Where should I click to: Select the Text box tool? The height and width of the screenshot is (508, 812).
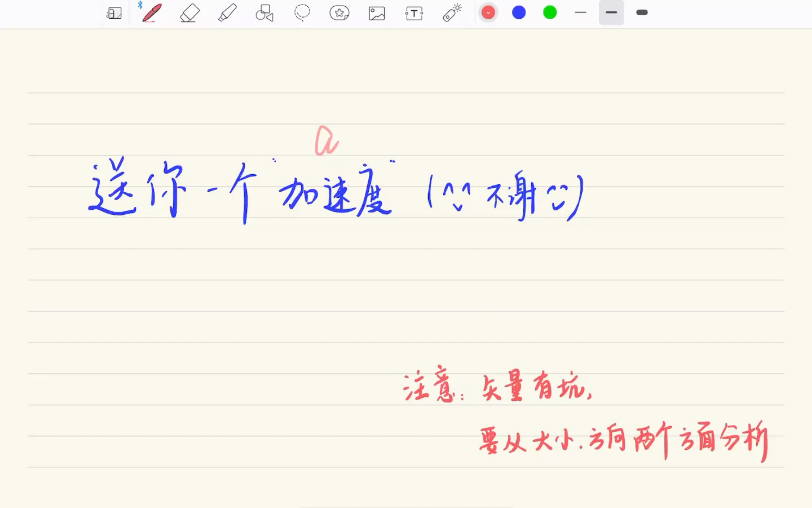414,13
